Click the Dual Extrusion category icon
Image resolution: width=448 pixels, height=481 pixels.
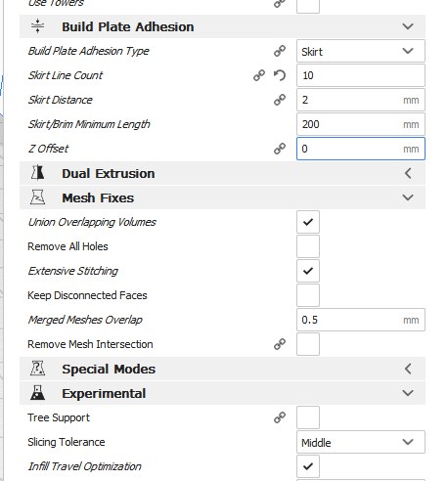point(37,173)
